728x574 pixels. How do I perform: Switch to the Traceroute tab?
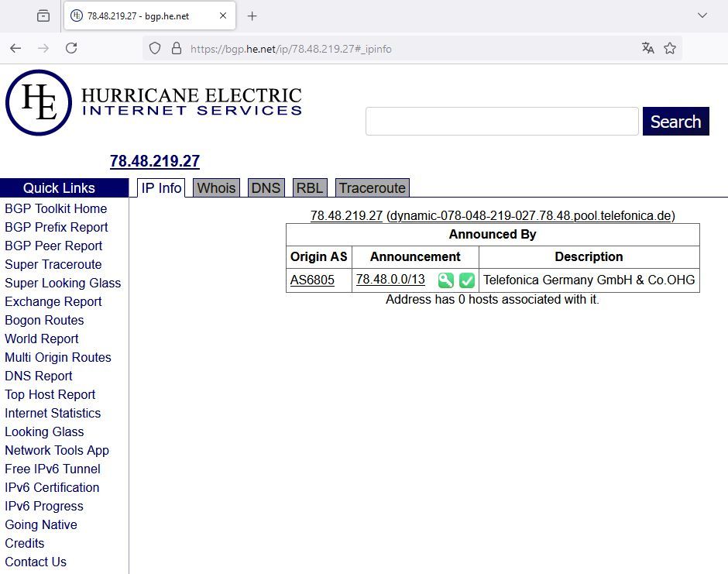(x=372, y=188)
